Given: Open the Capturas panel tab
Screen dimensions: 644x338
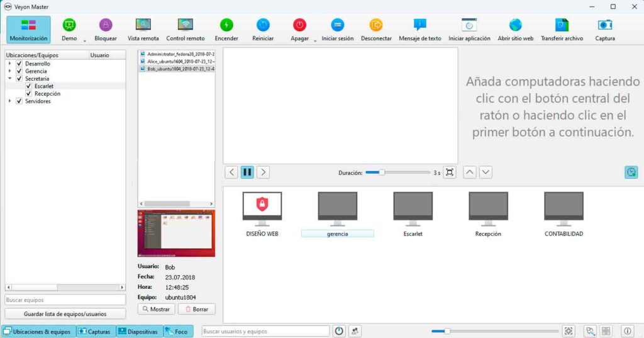Looking at the screenshot, I should pyautogui.click(x=96, y=331).
